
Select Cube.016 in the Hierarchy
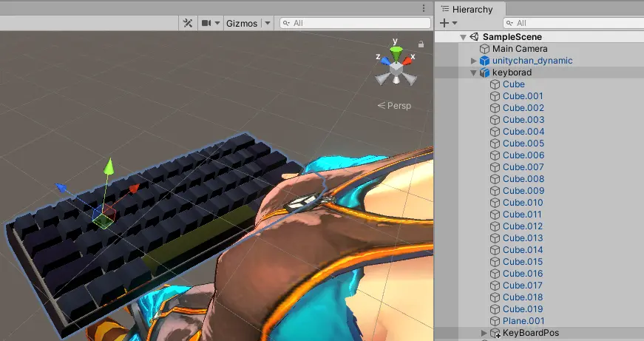(x=523, y=274)
